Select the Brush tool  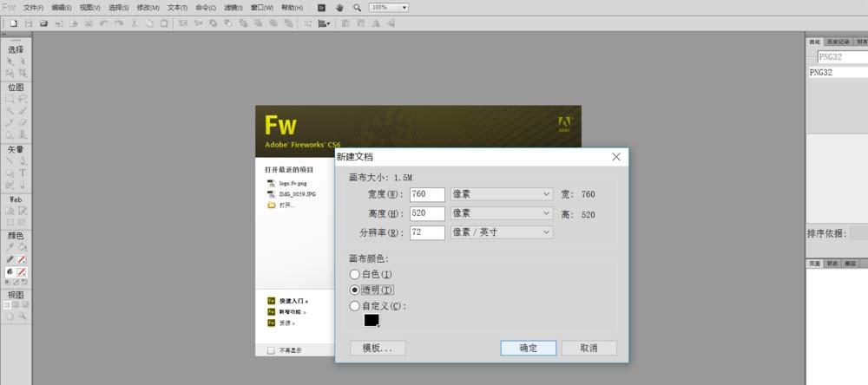click(23, 111)
